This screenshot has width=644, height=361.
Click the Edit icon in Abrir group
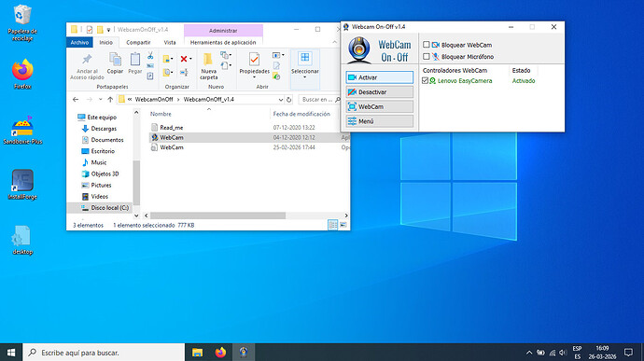coord(276,65)
